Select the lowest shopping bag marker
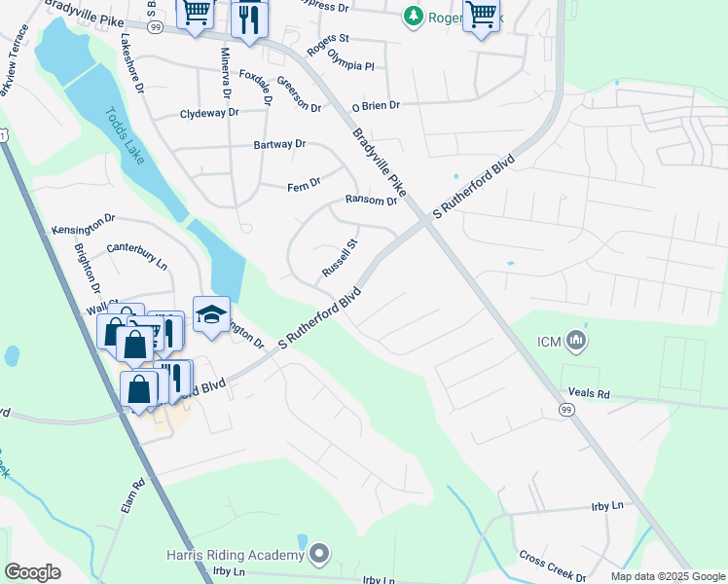 (x=139, y=392)
